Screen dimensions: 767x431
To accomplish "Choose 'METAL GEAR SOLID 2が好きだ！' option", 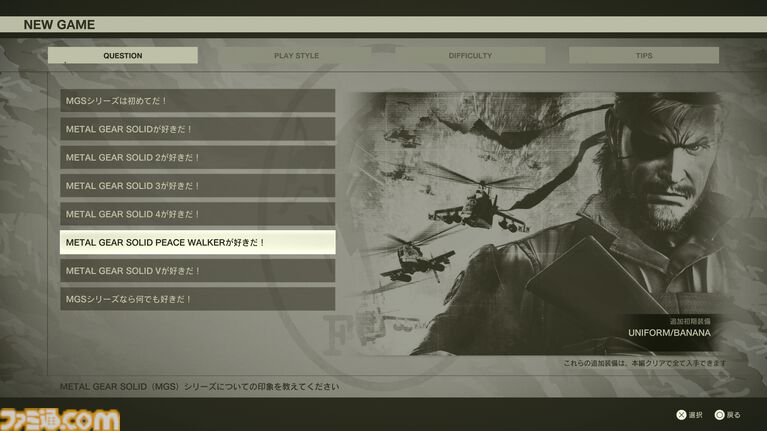I will [x=198, y=158].
